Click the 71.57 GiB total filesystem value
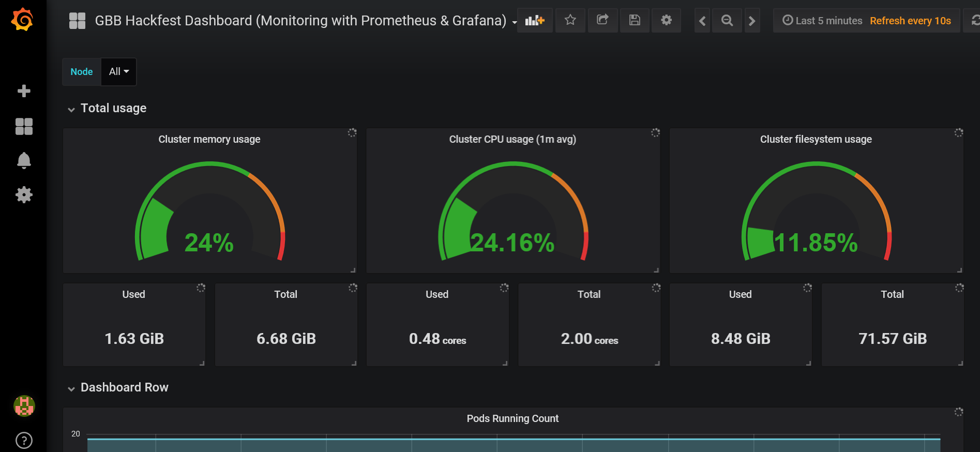 tap(893, 339)
